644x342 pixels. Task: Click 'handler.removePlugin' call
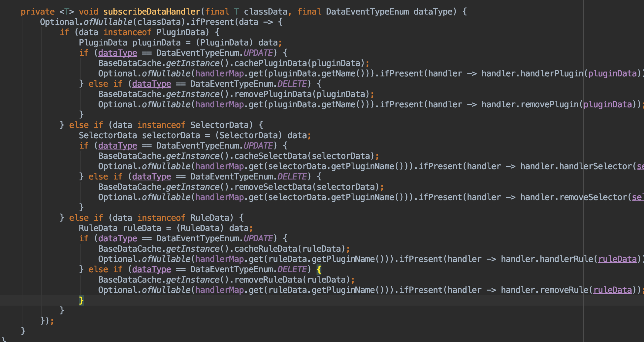[x=530, y=105]
